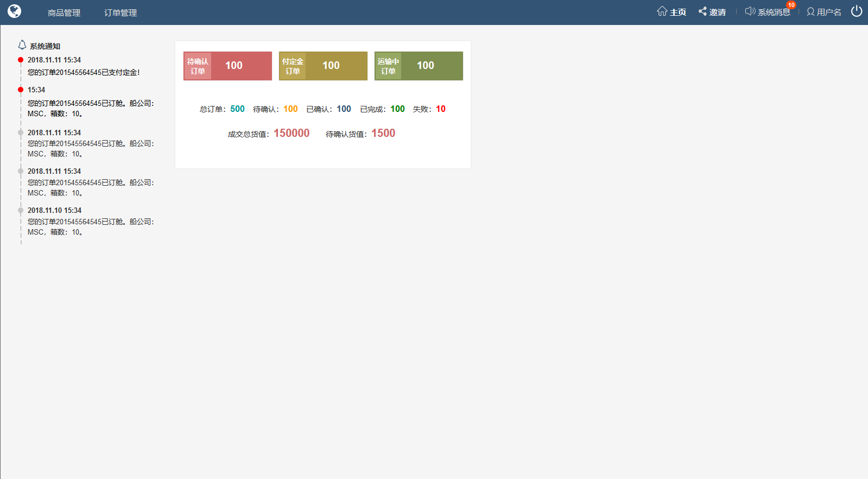
Task: Click the 待确认货值 value 1500
Action: click(383, 134)
